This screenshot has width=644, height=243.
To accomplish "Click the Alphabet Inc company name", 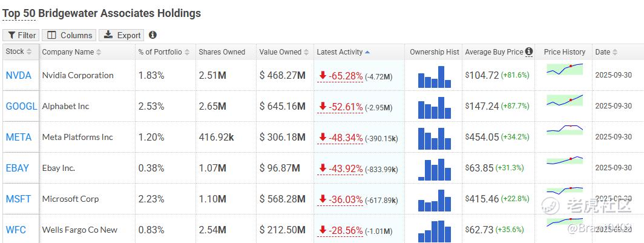I will [66, 106].
